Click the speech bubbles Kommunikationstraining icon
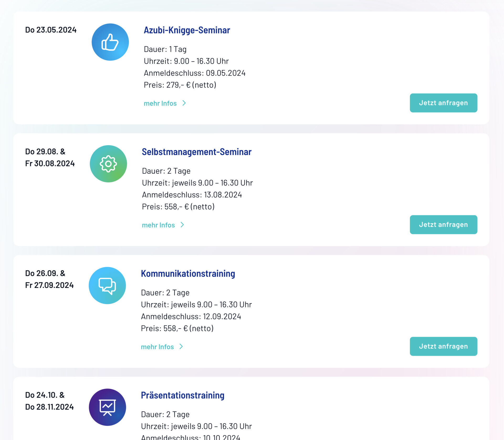Screen dimensions: 504x440 (107, 286)
